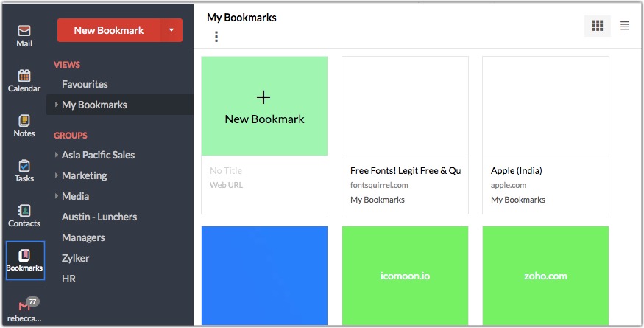This screenshot has height=328, width=644.
Task: Click the My Bookmarks page heading
Action: click(241, 18)
